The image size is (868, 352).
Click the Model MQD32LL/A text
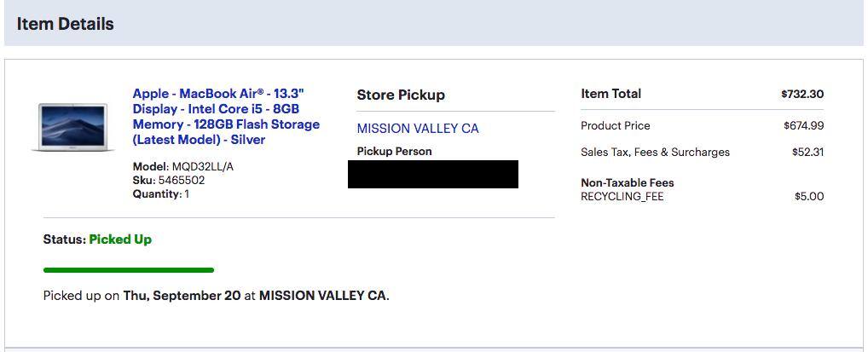(182, 166)
